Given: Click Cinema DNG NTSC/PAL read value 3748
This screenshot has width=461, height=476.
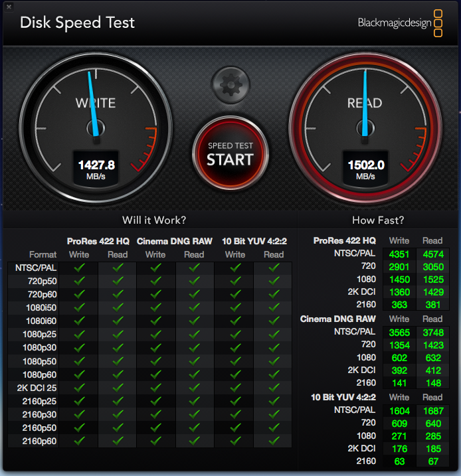Looking at the screenshot, I should (433, 333).
